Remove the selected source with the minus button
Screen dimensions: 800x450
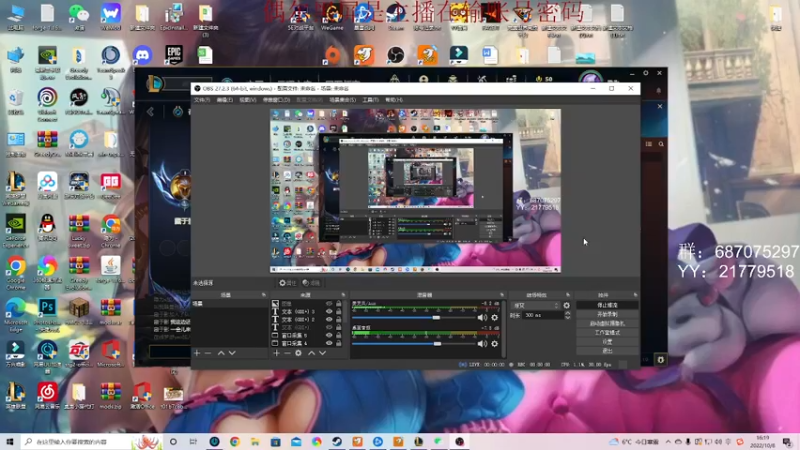pyautogui.click(x=287, y=353)
